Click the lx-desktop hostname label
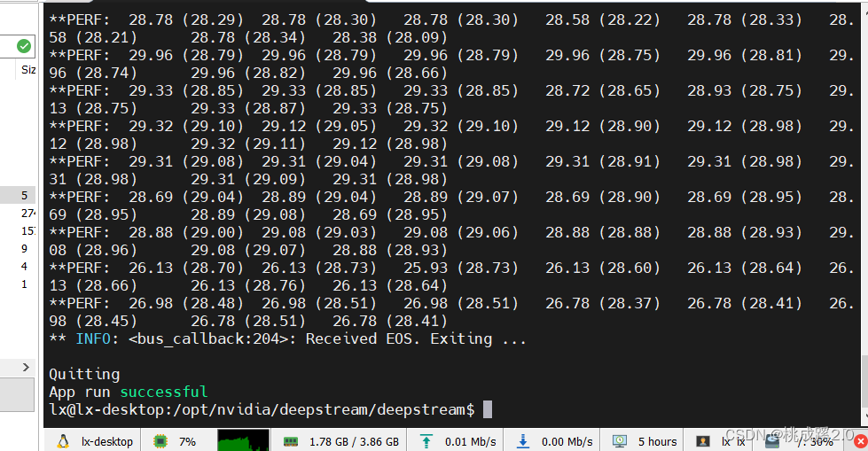Image resolution: width=868 pixels, height=451 pixels. pos(107,441)
